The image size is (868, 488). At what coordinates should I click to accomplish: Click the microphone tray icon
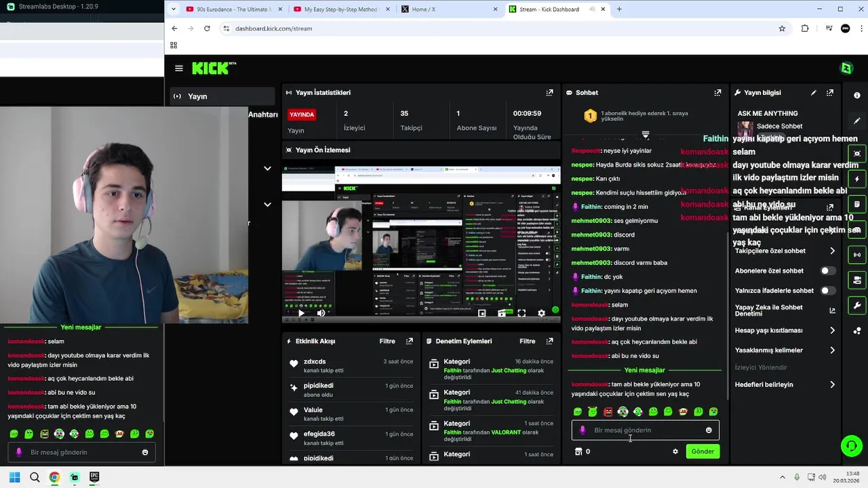pos(797,477)
